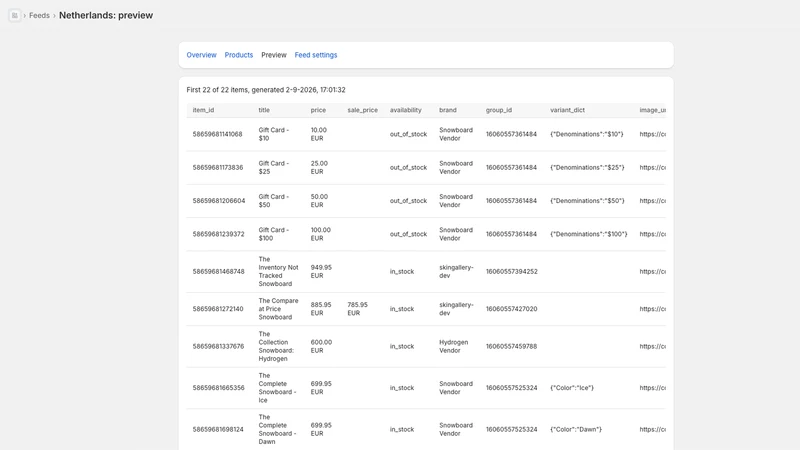Image resolution: width=800 pixels, height=450 pixels.
Task: Click the {"Color":"Ice"} variant cell
Action: pyautogui.click(x=572, y=388)
